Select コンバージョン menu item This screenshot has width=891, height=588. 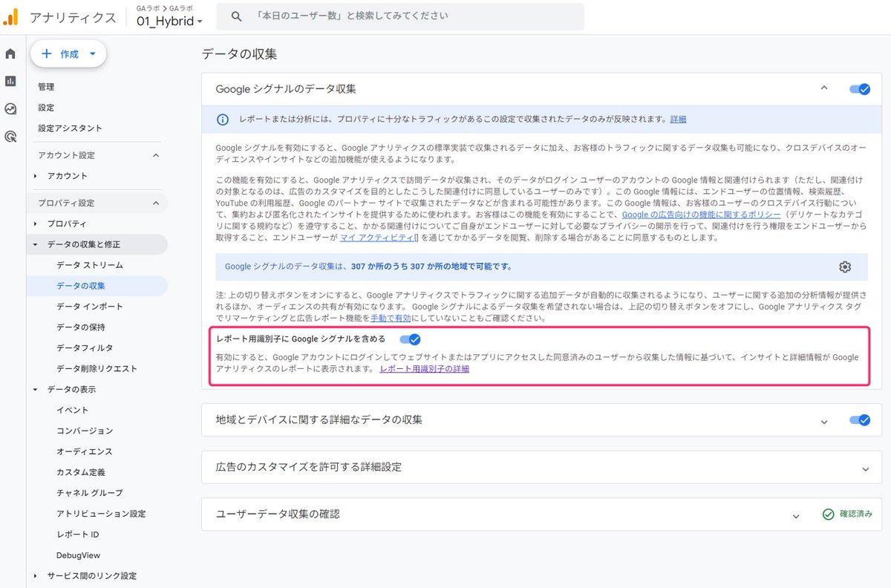tap(85, 431)
